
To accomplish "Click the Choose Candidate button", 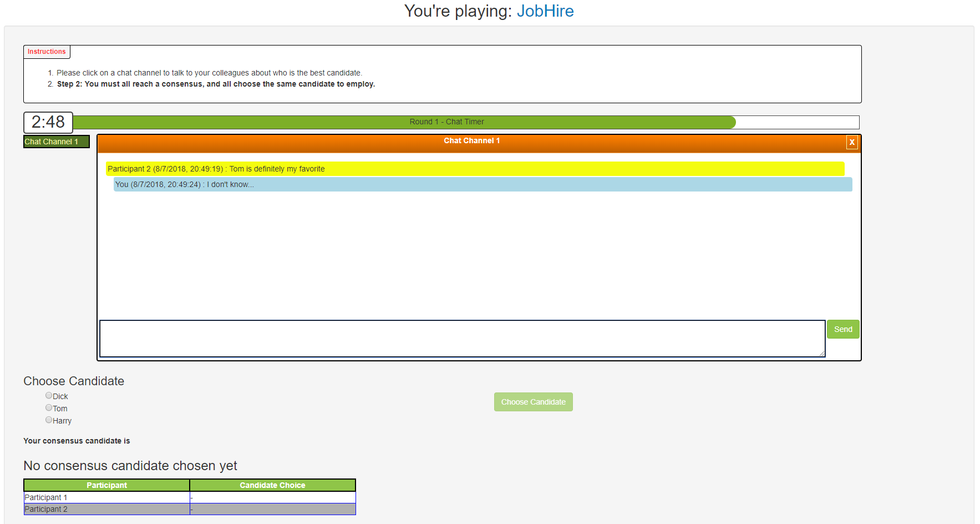I will click(533, 402).
